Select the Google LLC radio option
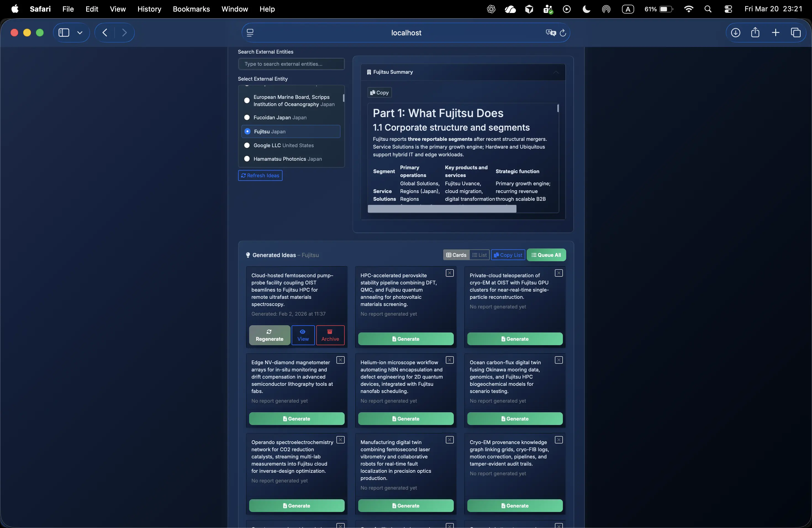This screenshot has height=528, width=812. click(247, 145)
